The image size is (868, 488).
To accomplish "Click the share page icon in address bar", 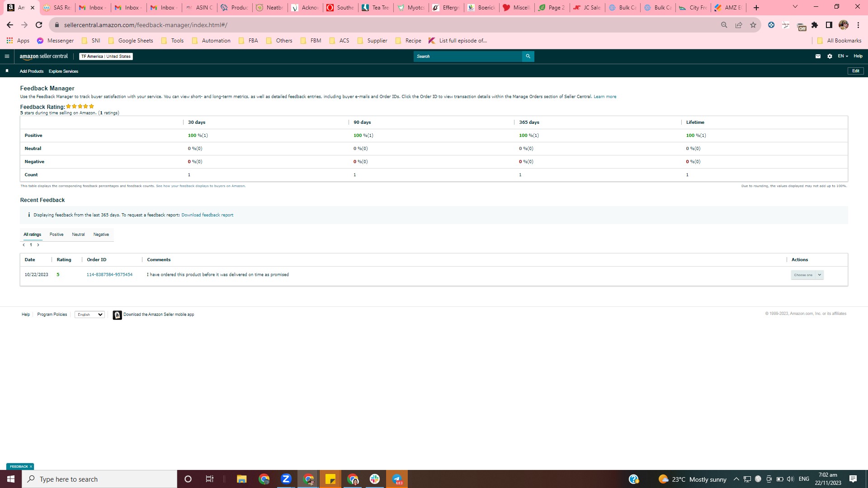I will 739,25.
